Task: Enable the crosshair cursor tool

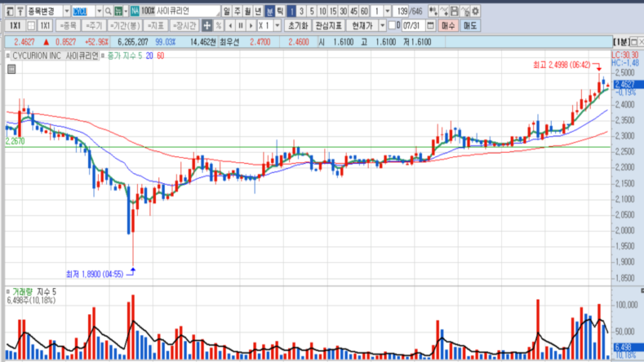Action: point(207,26)
